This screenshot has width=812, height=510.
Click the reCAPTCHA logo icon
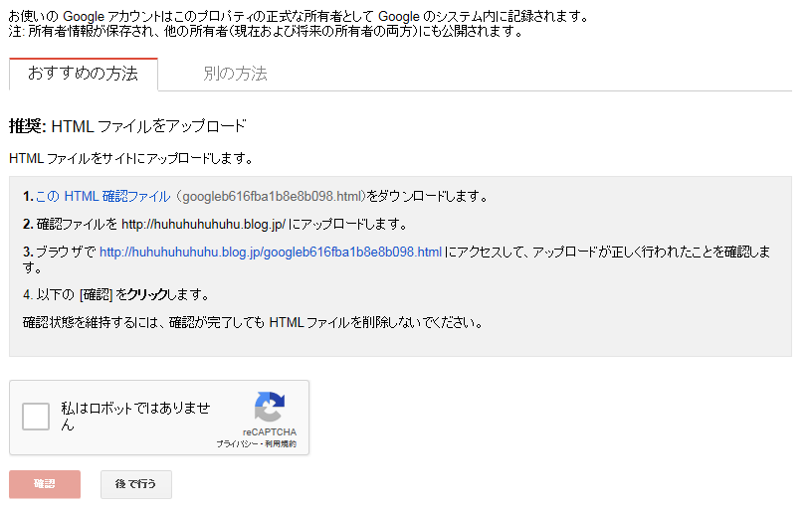[x=270, y=407]
